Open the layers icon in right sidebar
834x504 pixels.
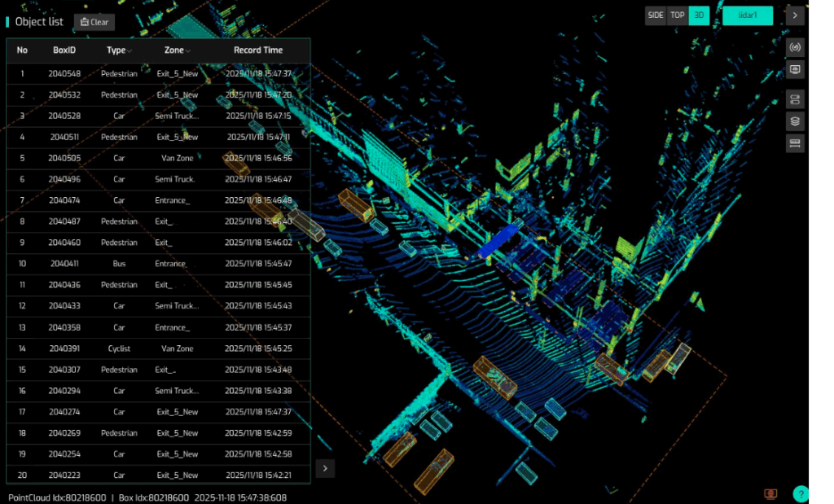[x=796, y=121]
